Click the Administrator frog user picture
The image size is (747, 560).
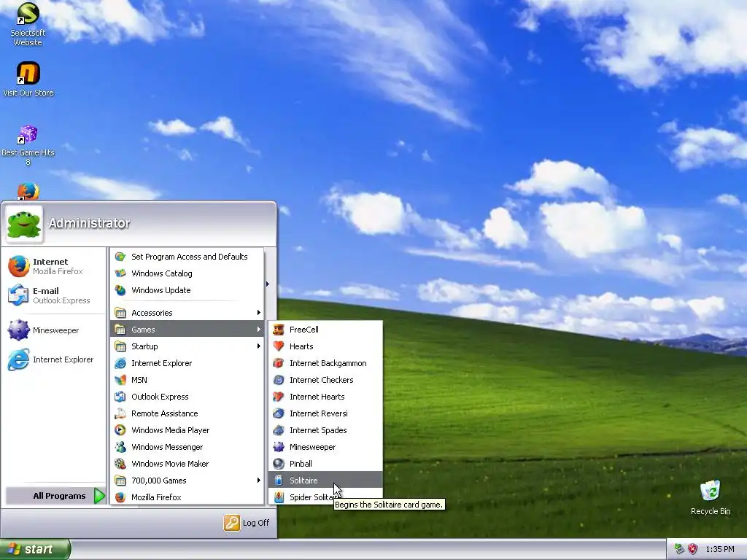24,224
